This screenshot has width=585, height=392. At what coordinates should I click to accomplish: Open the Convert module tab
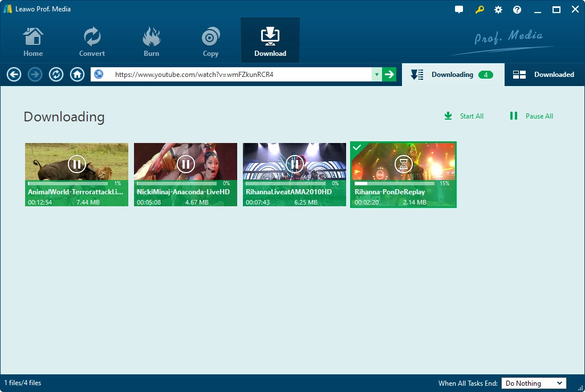coord(92,41)
